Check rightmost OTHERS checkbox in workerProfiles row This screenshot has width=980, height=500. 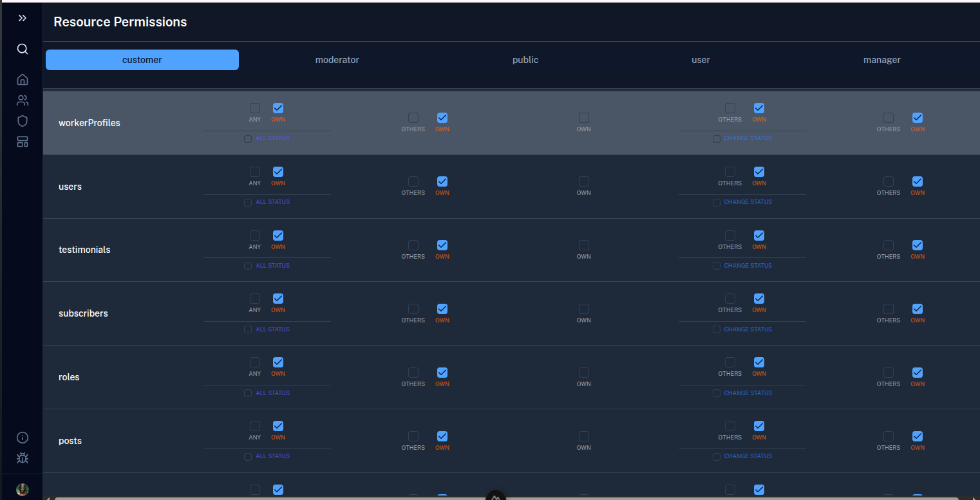(x=889, y=118)
